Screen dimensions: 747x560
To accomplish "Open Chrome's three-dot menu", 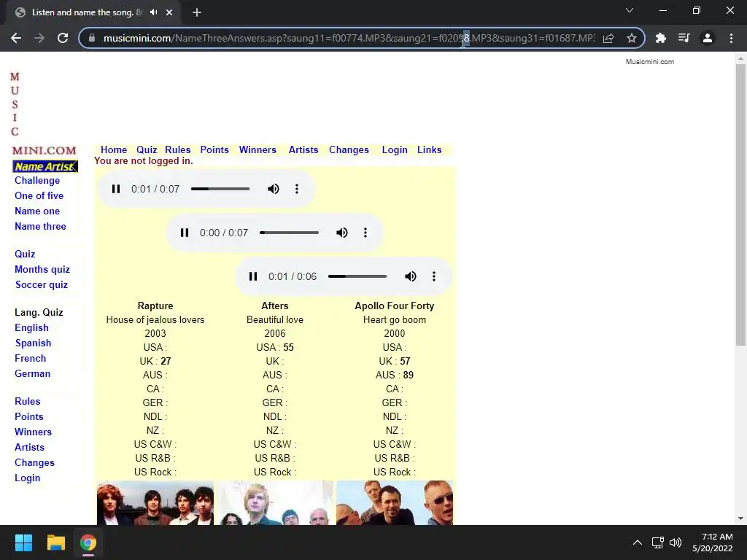I will (x=731, y=38).
